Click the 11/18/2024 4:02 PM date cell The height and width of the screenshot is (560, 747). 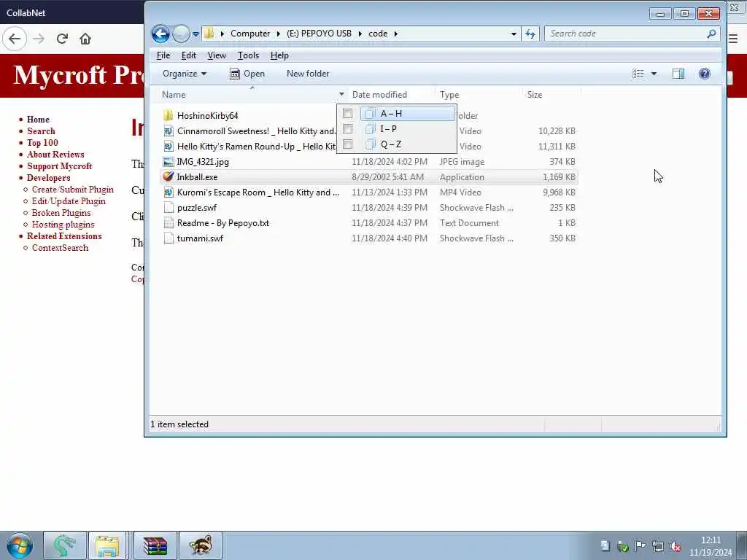pyautogui.click(x=390, y=161)
